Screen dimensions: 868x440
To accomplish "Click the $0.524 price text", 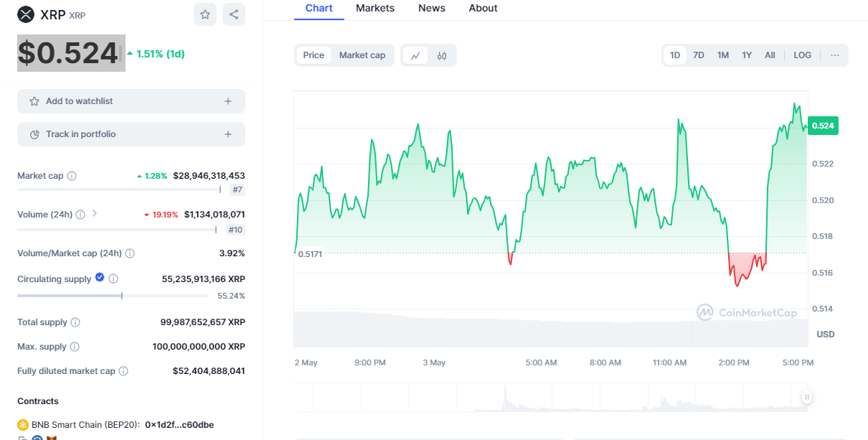I will (x=68, y=53).
